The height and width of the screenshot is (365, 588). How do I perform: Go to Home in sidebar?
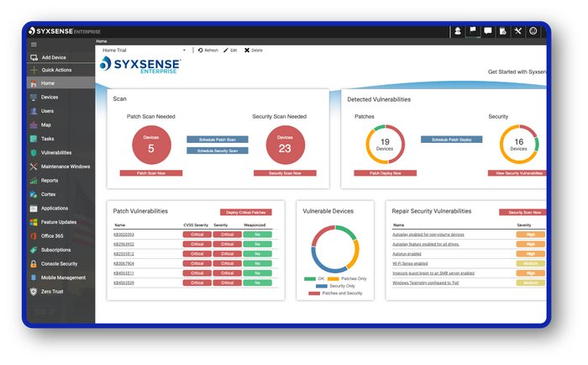[60, 83]
